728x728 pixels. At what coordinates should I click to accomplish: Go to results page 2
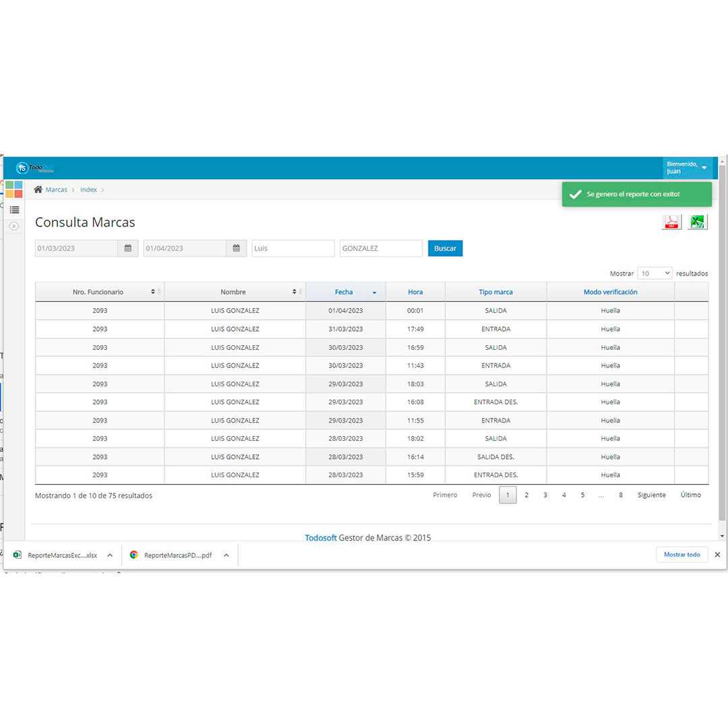[x=526, y=495]
